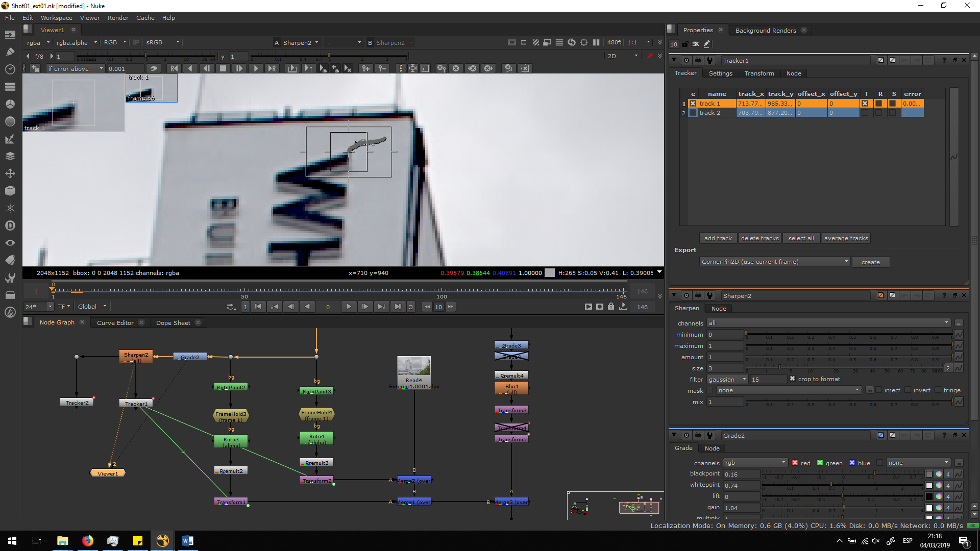Open the gaussian filter dropdown

pyautogui.click(x=727, y=379)
